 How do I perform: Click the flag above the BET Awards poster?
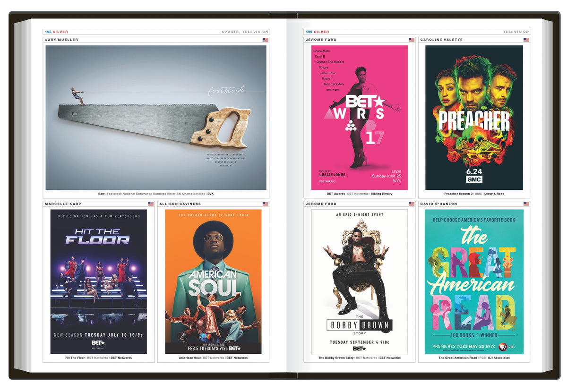412,40
